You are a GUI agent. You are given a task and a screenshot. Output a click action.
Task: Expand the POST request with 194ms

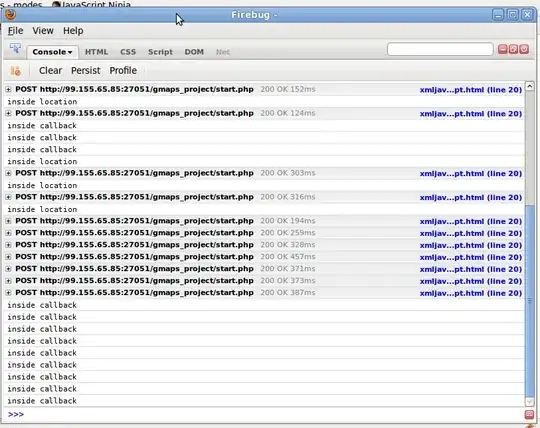(x=8, y=221)
